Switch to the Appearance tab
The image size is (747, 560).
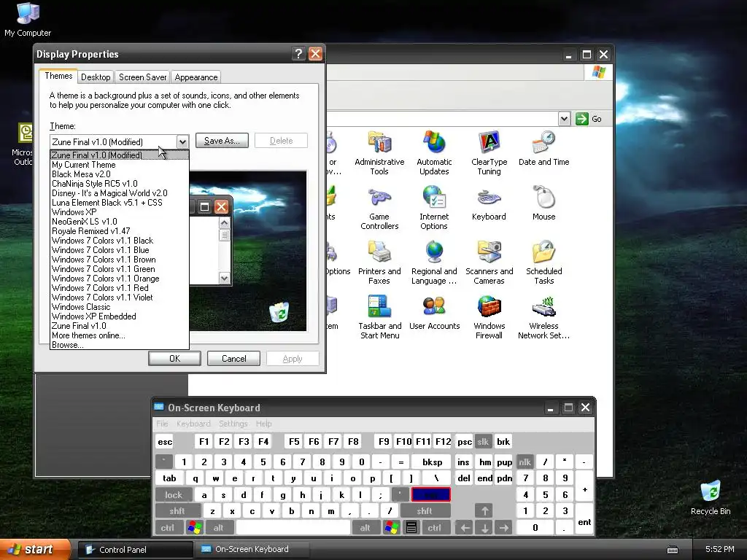click(x=196, y=77)
